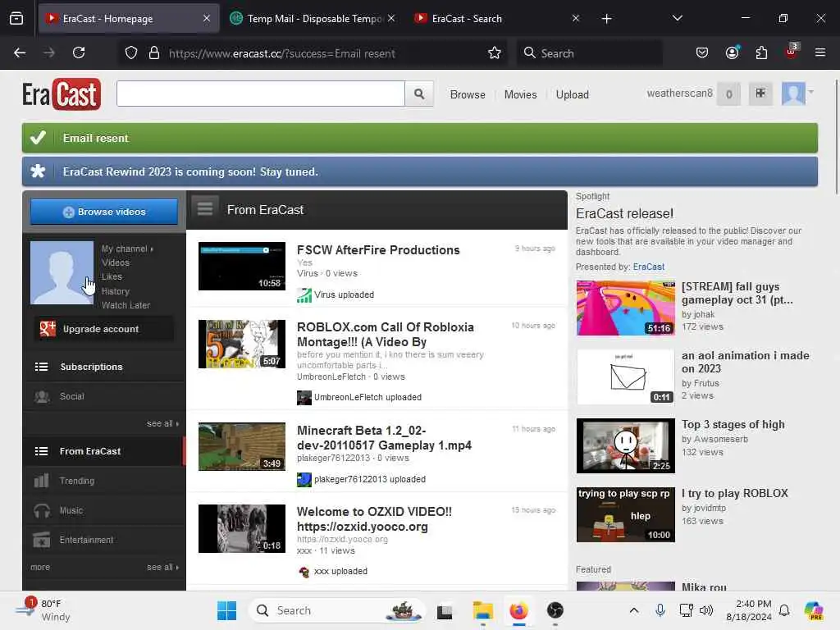
Task: Select From EraCast in sidebar
Action: point(104,451)
